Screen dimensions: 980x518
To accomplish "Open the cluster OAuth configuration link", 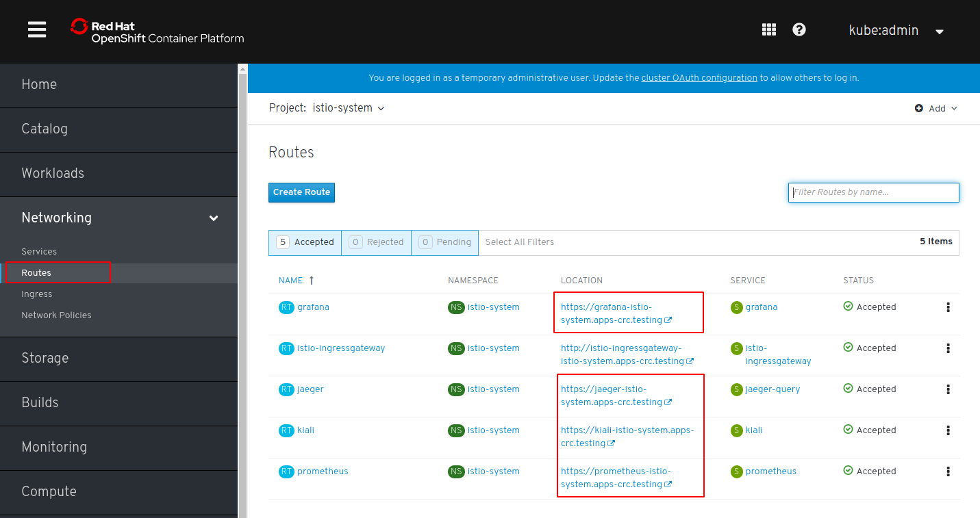I will coord(699,78).
